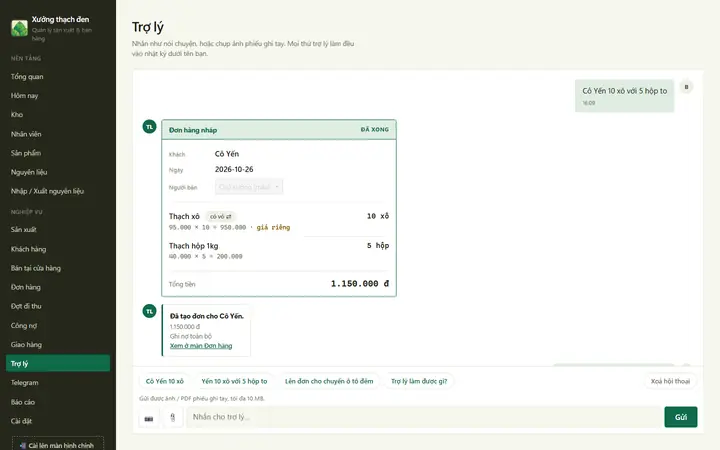720x450 pixels.
Task: Follow the 'Xem ở màn Đơn hàng' link
Action: click(201, 346)
